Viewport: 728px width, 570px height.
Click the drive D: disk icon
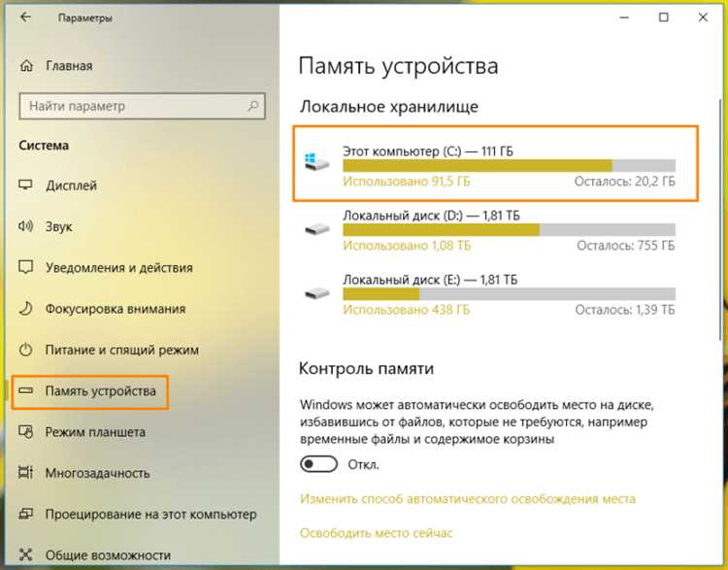click(x=316, y=228)
